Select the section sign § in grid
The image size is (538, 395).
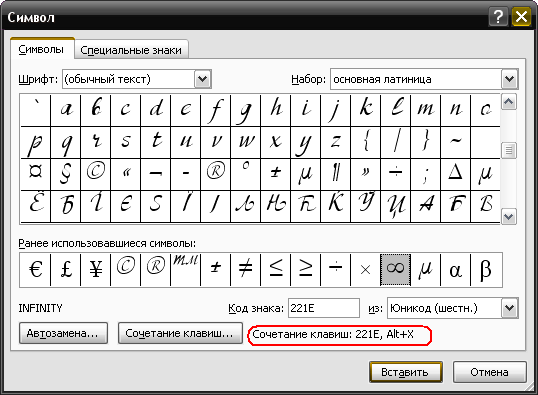coord(66,174)
